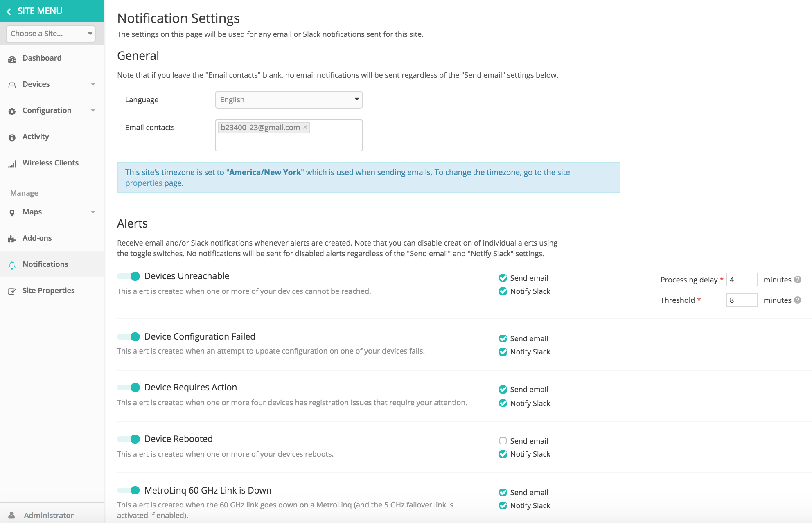Viewport: 812px width, 523px height.
Task: Click the Processing delay minutes field
Action: point(741,280)
